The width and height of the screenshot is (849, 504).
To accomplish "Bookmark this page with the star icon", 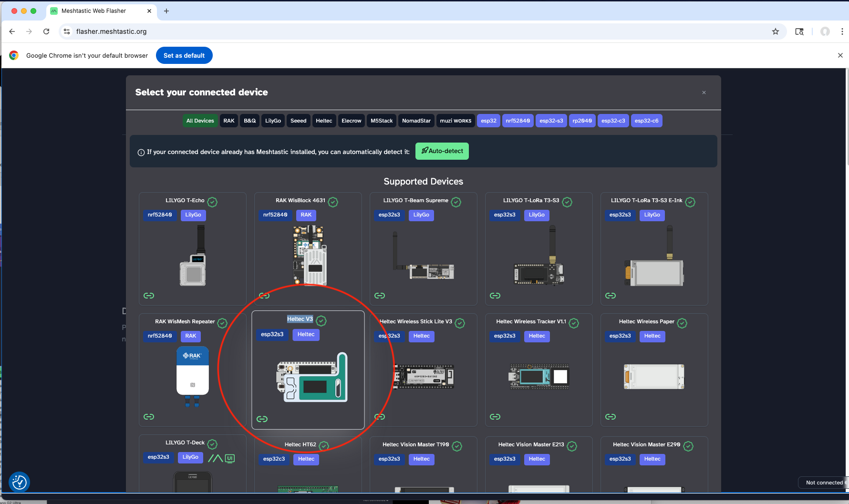I will [x=776, y=31].
